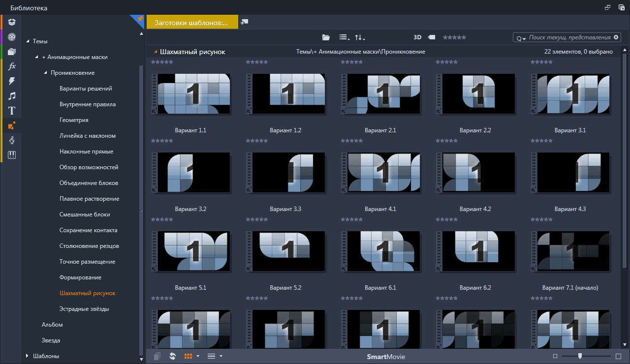Select Плавное растворение in the tree

pos(89,199)
